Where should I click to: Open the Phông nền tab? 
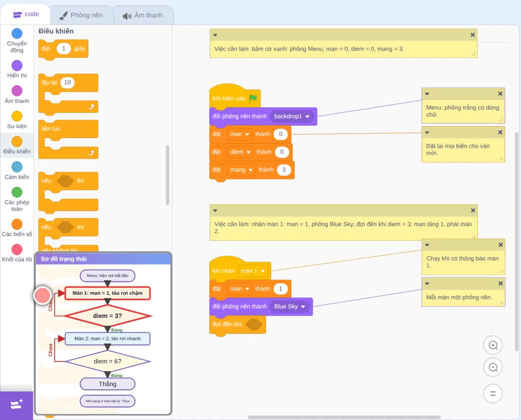81,15
